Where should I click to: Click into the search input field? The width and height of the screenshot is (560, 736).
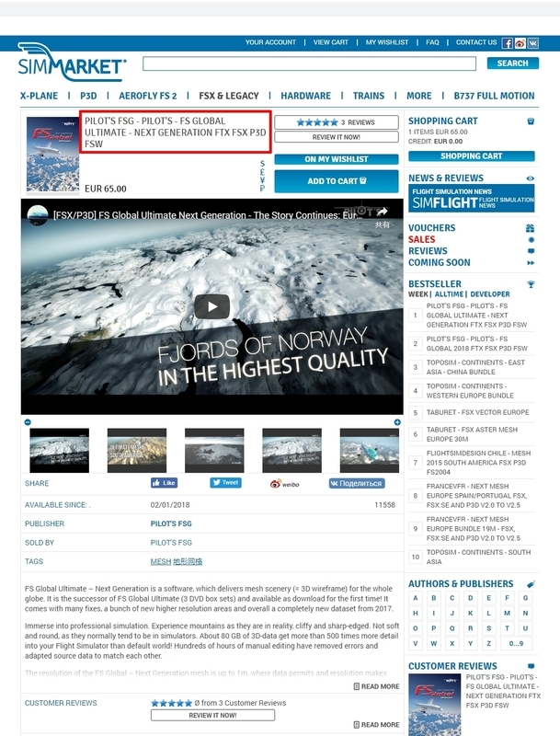[309, 63]
